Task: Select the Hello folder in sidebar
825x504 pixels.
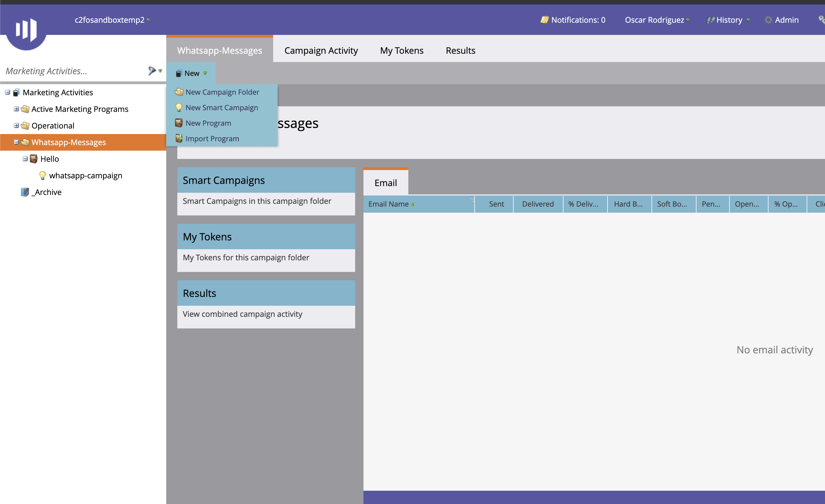Action: point(50,158)
